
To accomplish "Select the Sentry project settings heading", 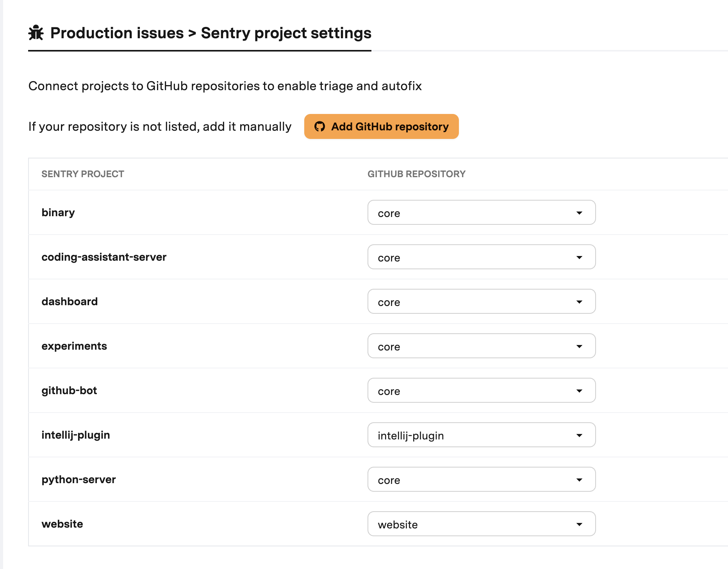I will coord(286,33).
